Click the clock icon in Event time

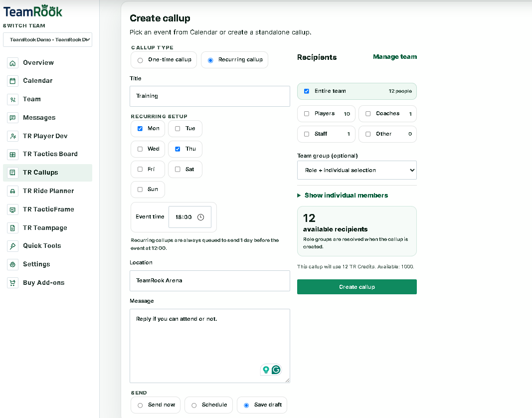(201, 217)
